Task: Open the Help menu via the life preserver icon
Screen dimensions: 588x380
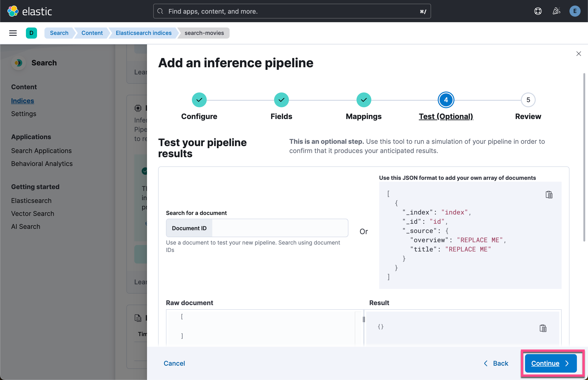Action: point(538,11)
